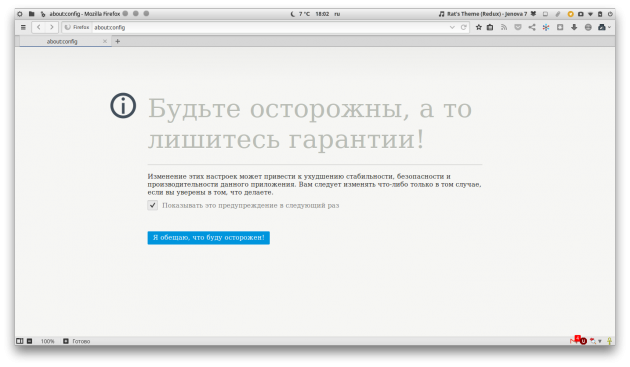Click the yellow-green icon at status bar end
This screenshot has width=630, height=367.
click(610, 341)
